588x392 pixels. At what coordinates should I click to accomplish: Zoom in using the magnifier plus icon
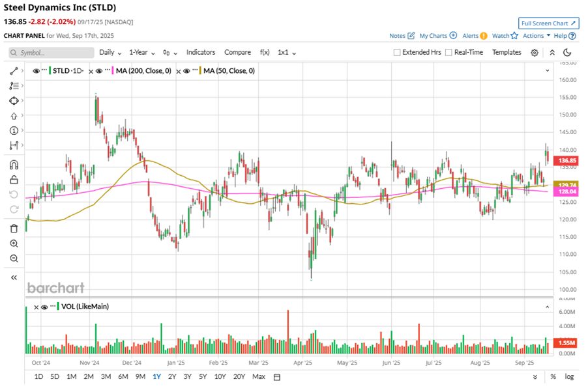(14, 244)
